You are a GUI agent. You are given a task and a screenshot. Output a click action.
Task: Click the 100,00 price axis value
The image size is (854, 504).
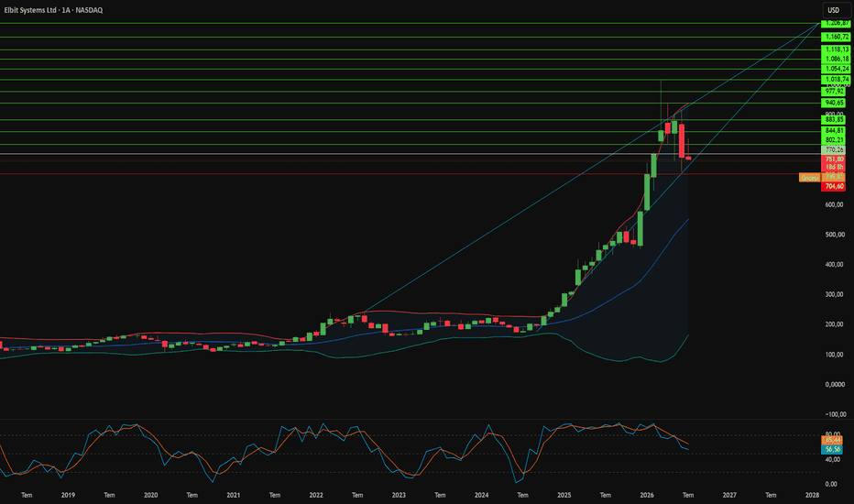pos(835,355)
